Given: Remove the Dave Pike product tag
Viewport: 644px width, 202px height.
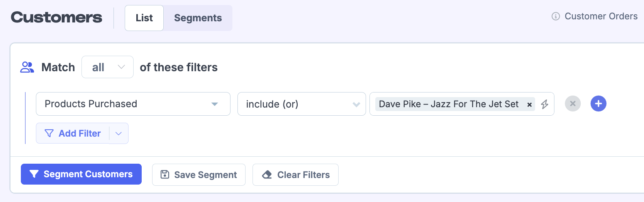Looking at the screenshot, I should click(529, 104).
